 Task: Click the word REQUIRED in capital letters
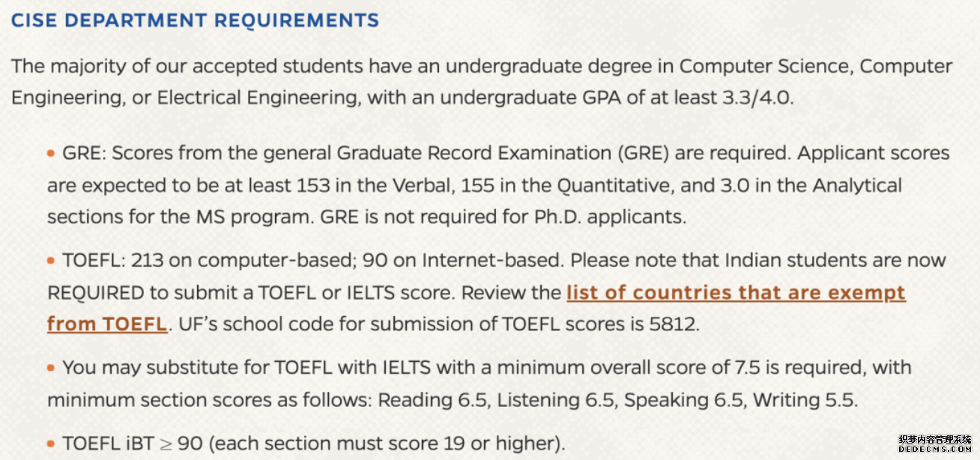click(x=96, y=293)
